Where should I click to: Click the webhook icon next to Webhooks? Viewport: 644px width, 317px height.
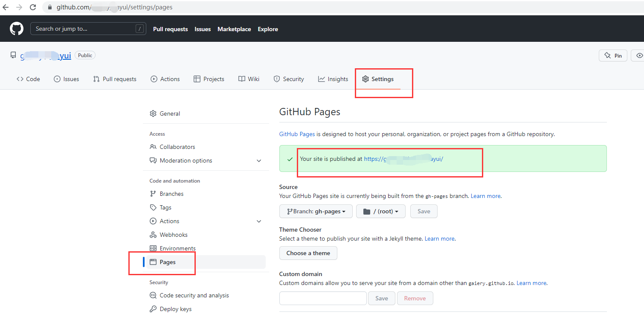(x=153, y=235)
